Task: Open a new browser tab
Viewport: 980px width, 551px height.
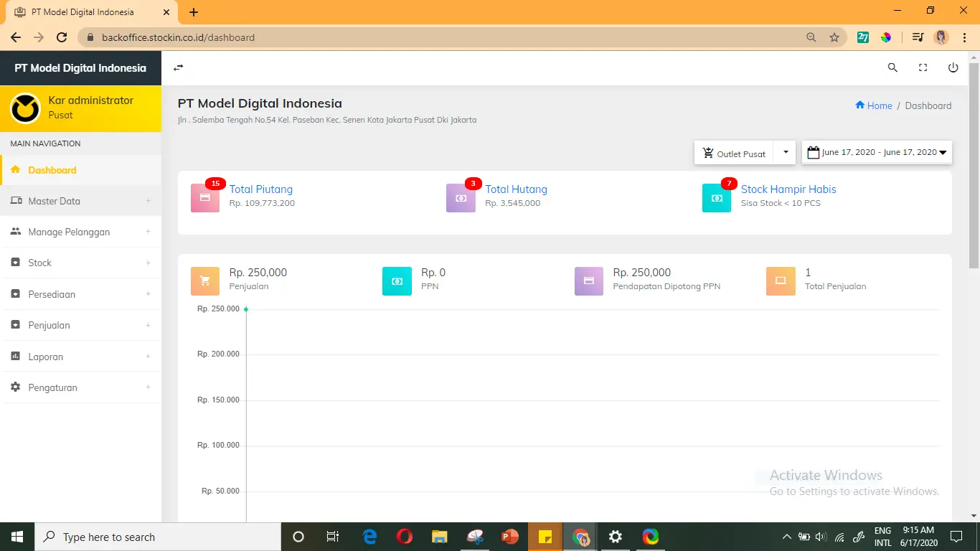Action: 194,12
